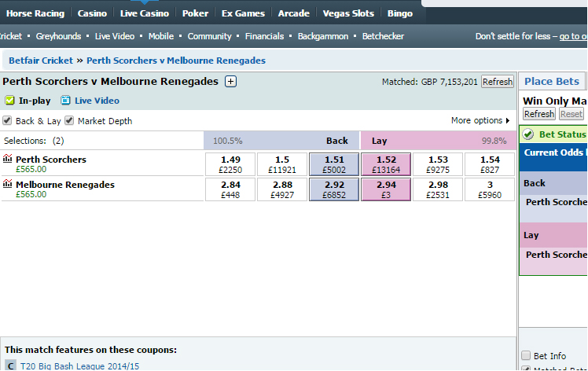Lay Melbourne Renegades at 3

490,189
